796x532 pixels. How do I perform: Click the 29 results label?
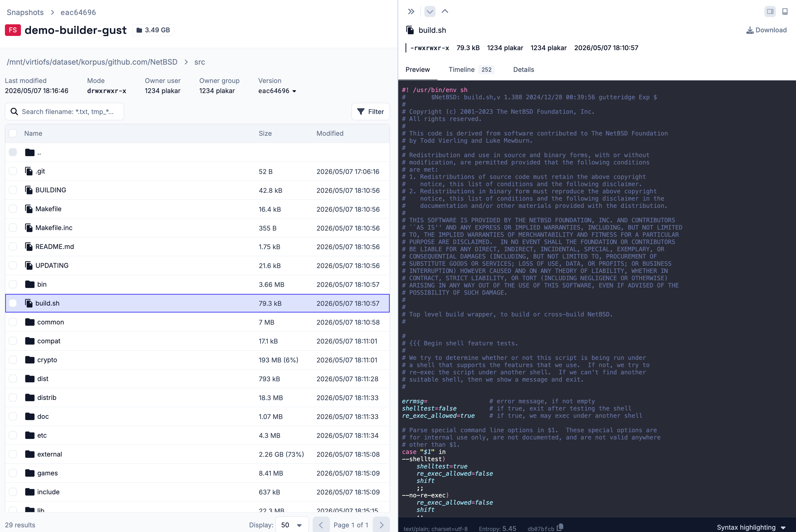tap(20, 525)
